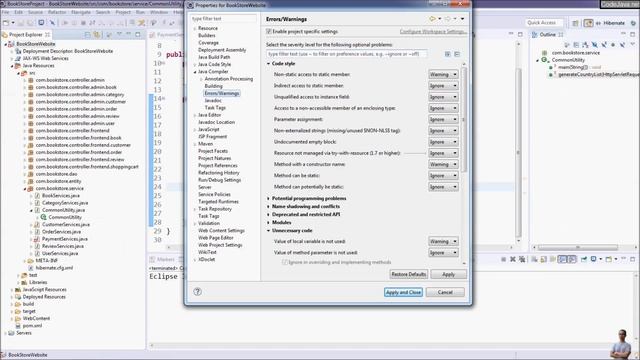Click the help question mark icon in dialog

pyautogui.click(x=198, y=291)
